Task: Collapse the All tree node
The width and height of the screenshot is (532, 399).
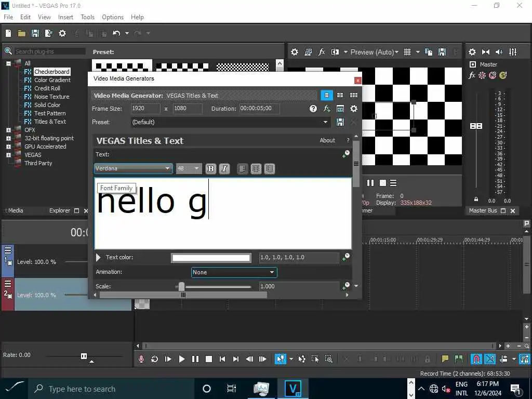Action: click(x=8, y=63)
